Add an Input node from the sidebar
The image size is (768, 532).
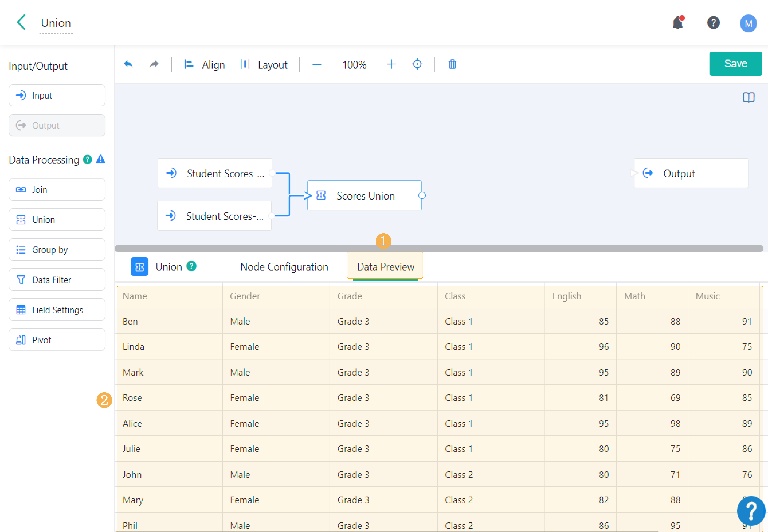pyautogui.click(x=57, y=95)
